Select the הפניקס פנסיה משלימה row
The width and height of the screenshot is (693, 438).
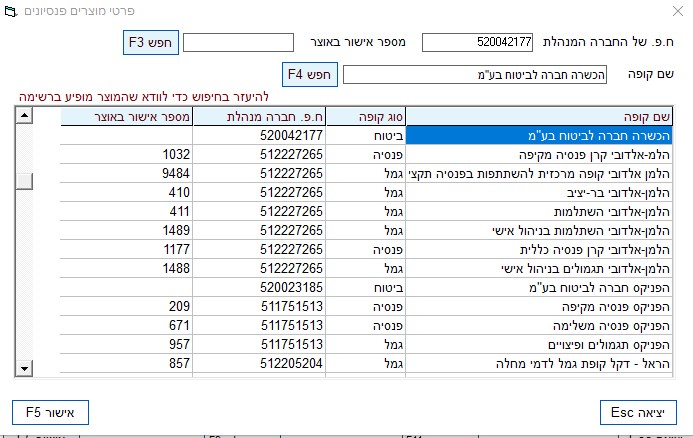[366, 326]
